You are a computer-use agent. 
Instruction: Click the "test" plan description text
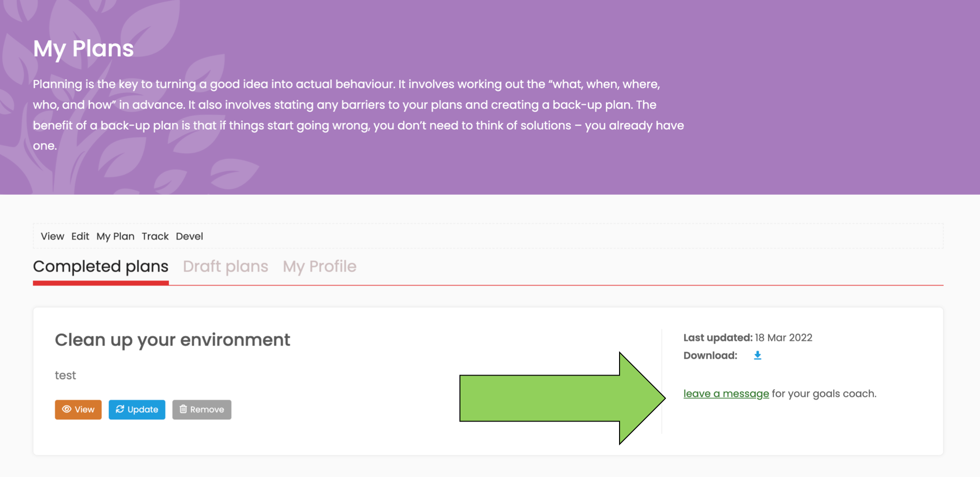coord(65,376)
